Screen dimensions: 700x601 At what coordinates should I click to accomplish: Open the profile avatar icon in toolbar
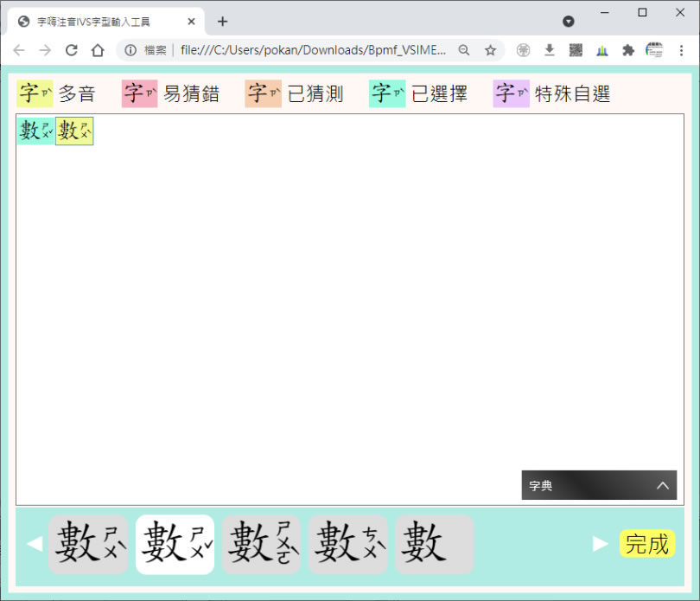(x=654, y=50)
